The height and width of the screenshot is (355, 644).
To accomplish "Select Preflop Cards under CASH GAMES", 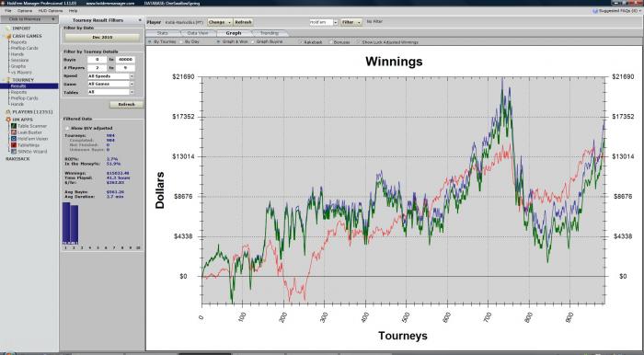I will (x=24, y=49).
